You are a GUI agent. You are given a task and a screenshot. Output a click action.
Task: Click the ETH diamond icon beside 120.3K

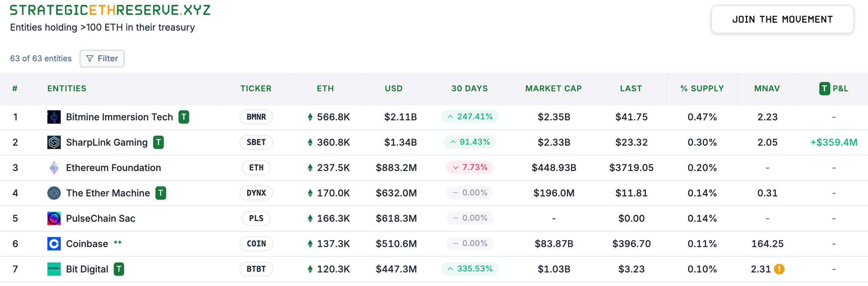[310, 269]
